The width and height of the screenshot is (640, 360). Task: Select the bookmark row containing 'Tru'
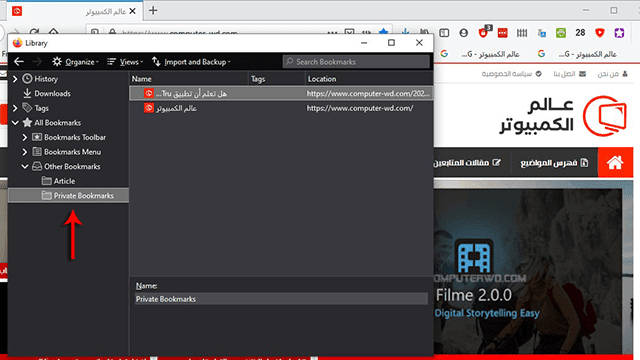[281, 93]
